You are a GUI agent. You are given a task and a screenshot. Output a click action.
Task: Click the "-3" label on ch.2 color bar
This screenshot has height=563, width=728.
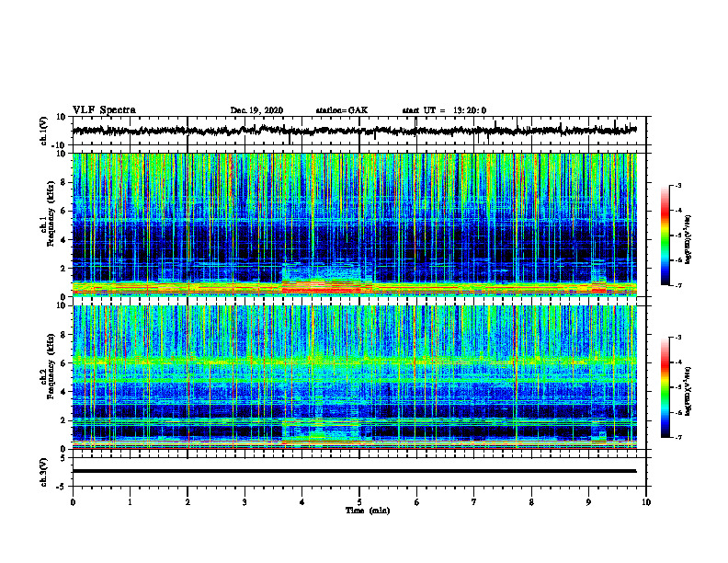pyautogui.click(x=678, y=338)
